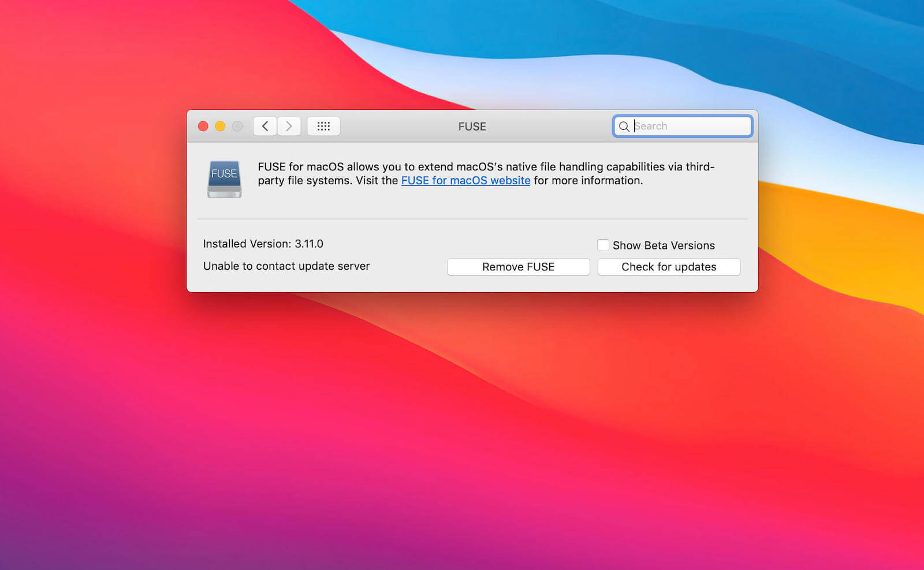Viewport: 924px width, 570px height.
Task: Close the FUSE window with red button
Action: click(x=203, y=126)
